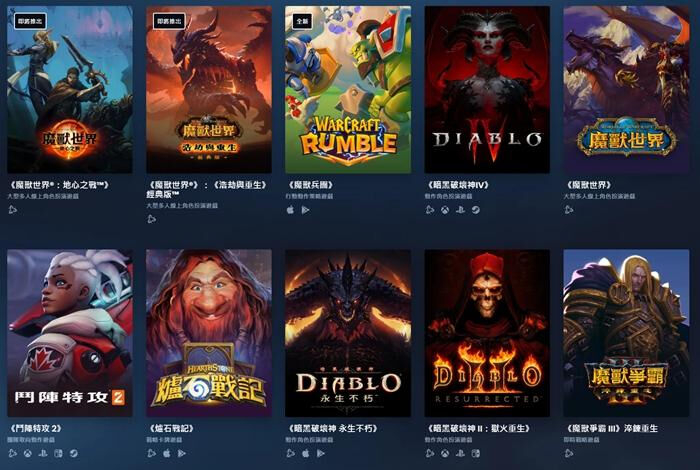This screenshot has width=700, height=470.
Task: Open the 鬥陣特攻 2 cover tile
Action: [70, 333]
